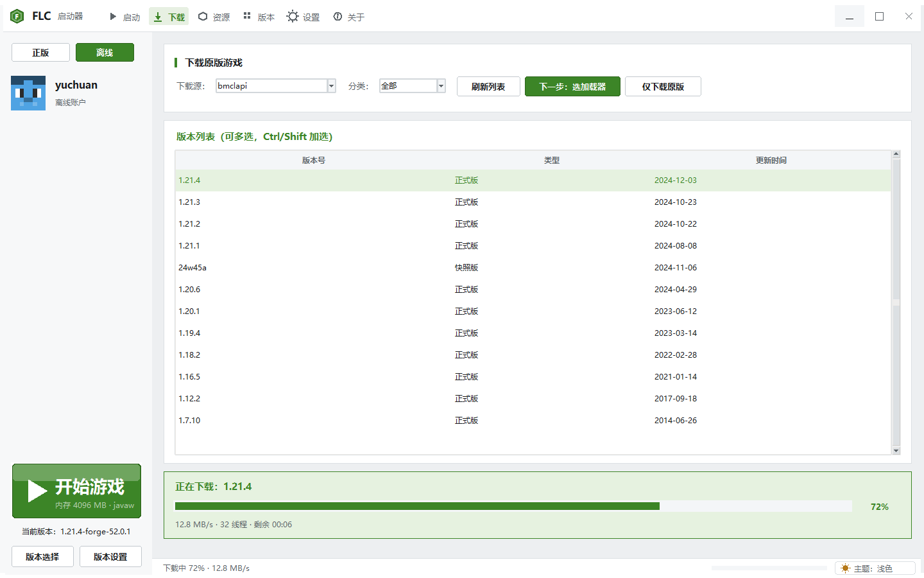Switch account mode to 正版

tap(40, 53)
